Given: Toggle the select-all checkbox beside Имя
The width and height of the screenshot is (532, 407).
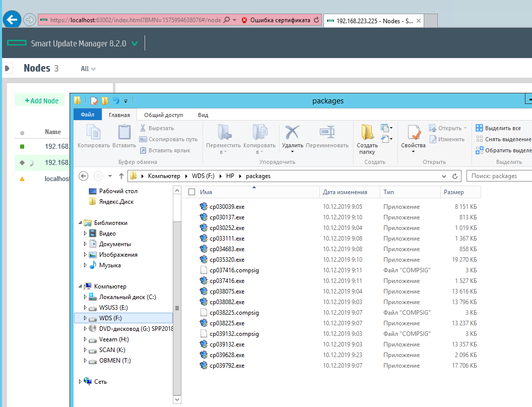Looking at the screenshot, I should (x=191, y=192).
